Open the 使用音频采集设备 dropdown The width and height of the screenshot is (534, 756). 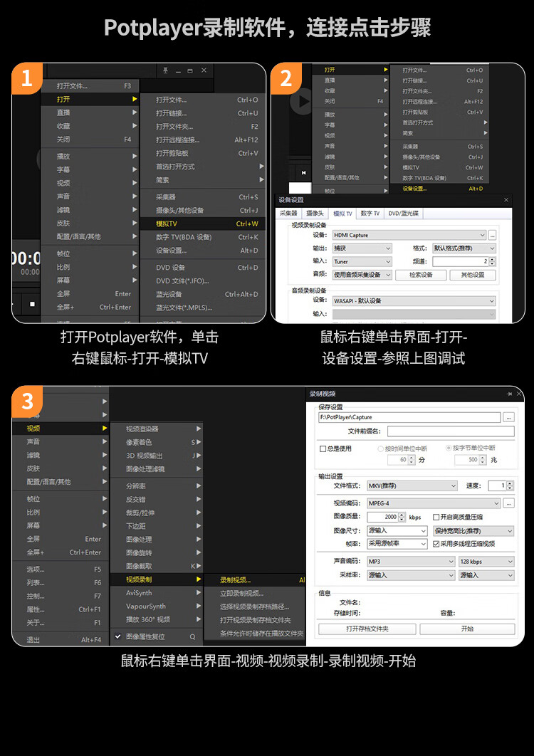tap(362, 275)
